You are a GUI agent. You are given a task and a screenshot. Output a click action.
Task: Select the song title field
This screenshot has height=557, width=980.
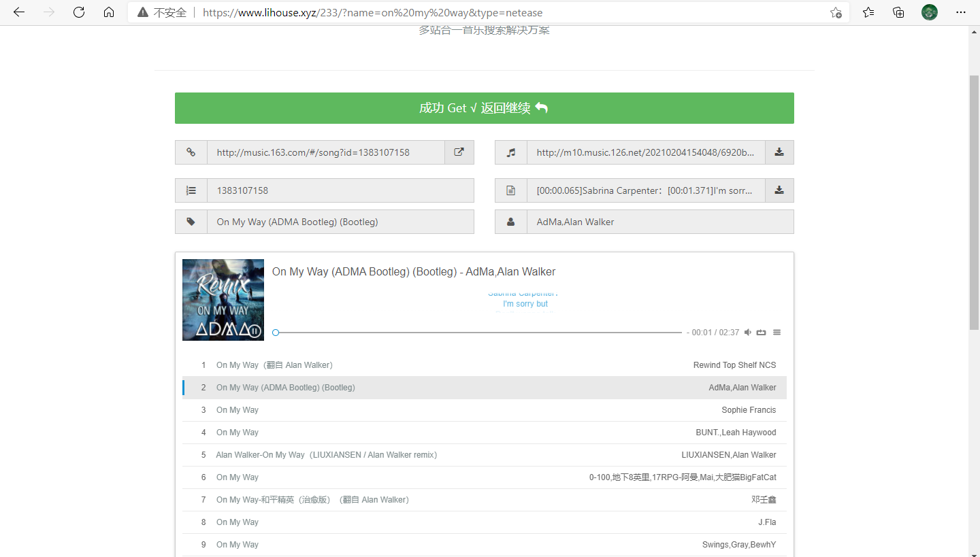340,222
